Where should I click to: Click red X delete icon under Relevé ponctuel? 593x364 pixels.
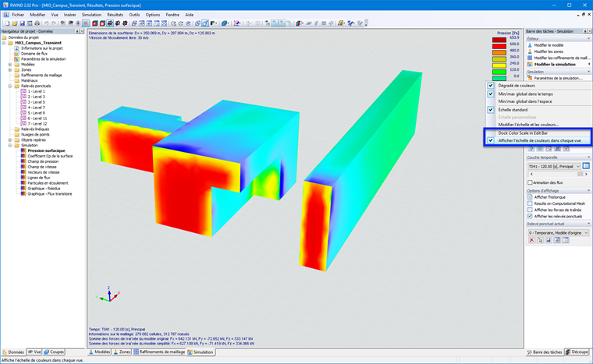531,240
